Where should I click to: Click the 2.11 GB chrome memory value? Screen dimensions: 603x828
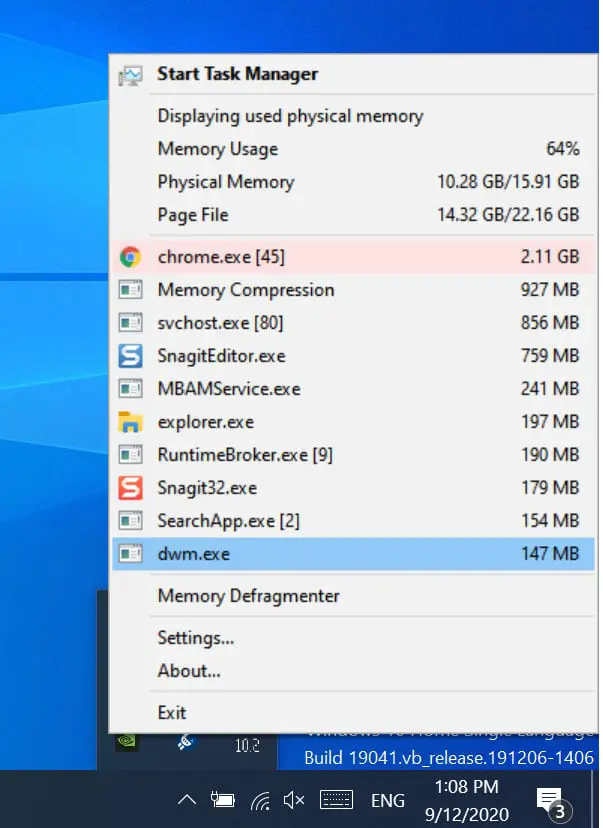(550, 257)
